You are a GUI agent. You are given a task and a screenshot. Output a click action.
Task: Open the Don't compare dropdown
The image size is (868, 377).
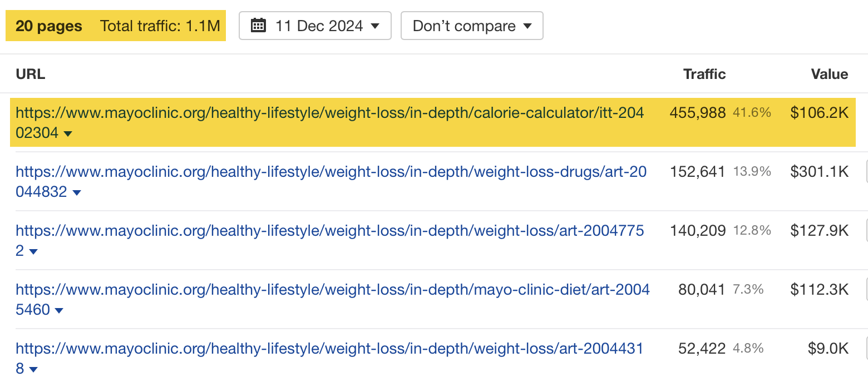point(471,25)
